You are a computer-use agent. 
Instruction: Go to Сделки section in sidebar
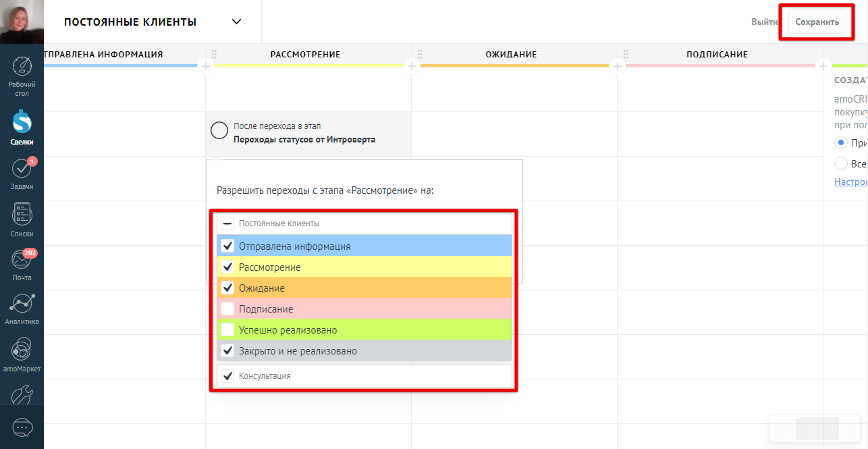(x=22, y=127)
